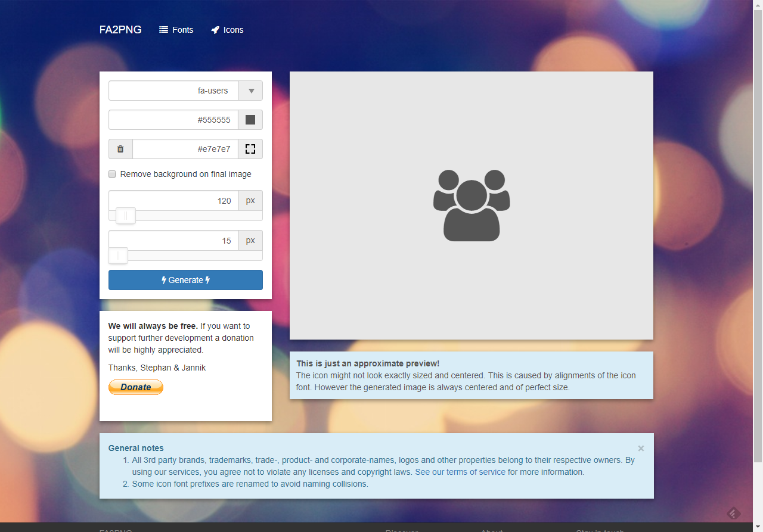This screenshot has width=763, height=532.
Task: Click the rocket icon beside Icons
Action: (x=215, y=30)
